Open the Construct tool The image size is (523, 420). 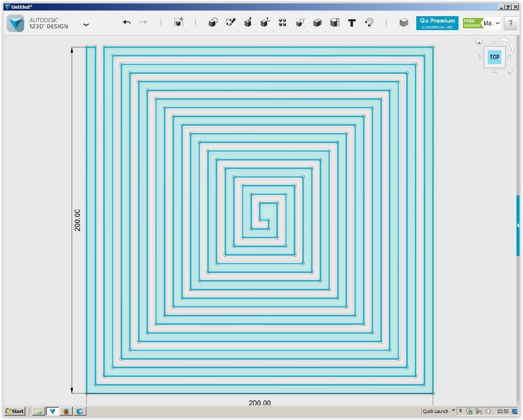[x=248, y=23]
